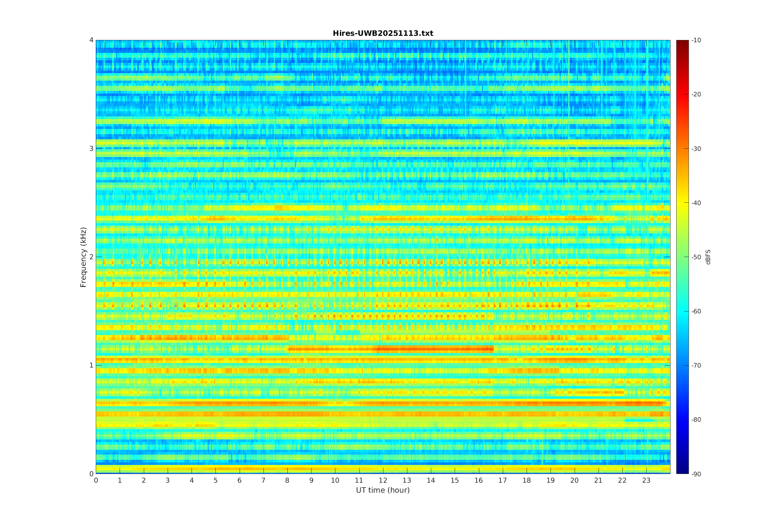Click the 12 hour tick on the time axis
This screenshot has height=532, width=774.
point(383,480)
